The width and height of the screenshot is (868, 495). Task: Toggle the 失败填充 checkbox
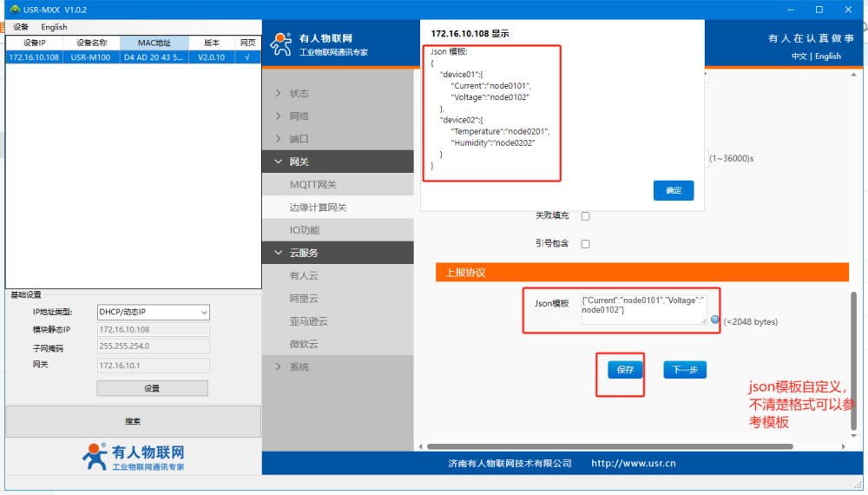tap(585, 216)
